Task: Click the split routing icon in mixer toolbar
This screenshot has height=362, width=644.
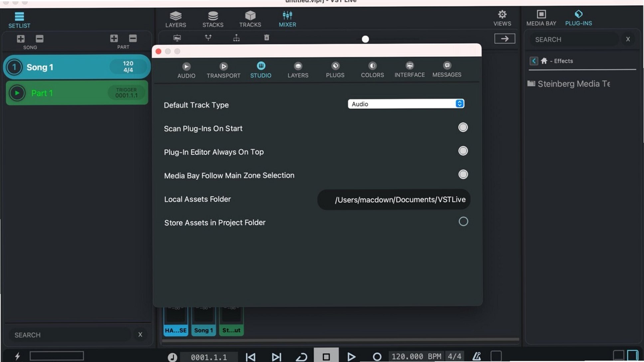Action: click(x=208, y=38)
